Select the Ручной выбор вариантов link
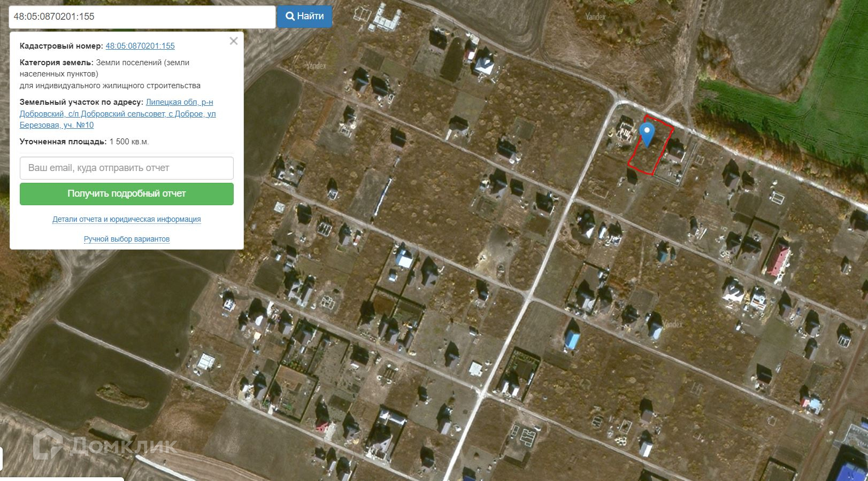The width and height of the screenshot is (868, 481). (x=127, y=239)
